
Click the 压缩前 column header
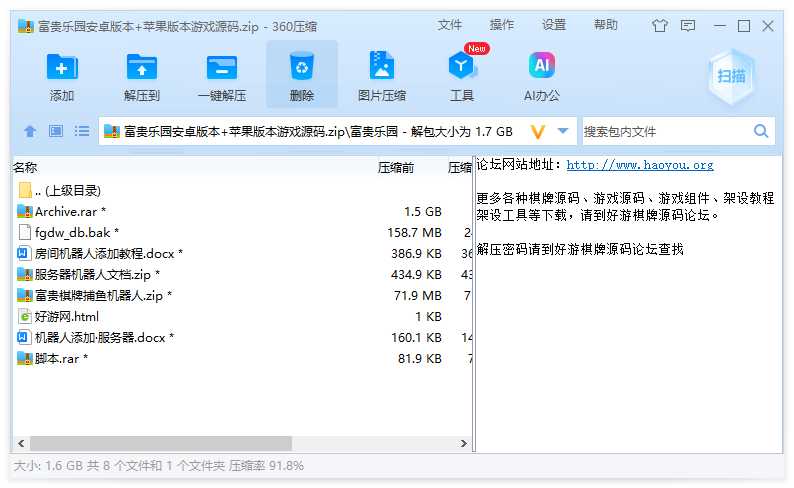pyautogui.click(x=396, y=168)
